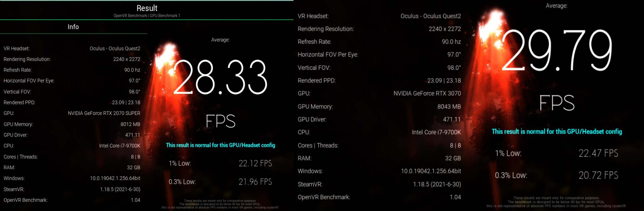Click the disclaimer text below 21.96 FPS

tap(220, 204)
